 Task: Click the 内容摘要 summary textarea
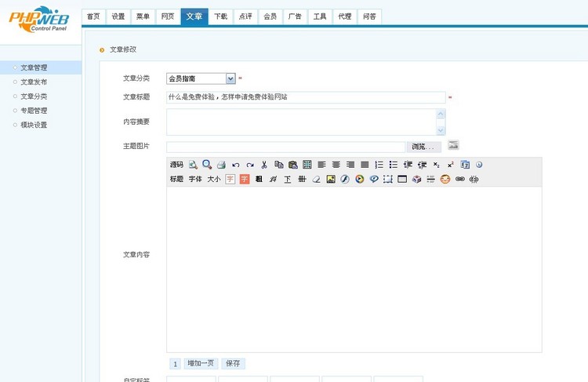[x=306, y=122]
